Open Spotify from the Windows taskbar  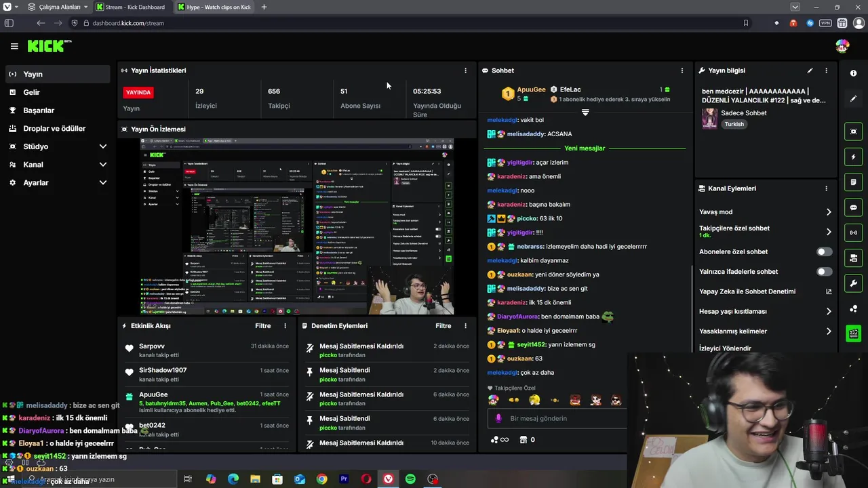coord(410,479)
